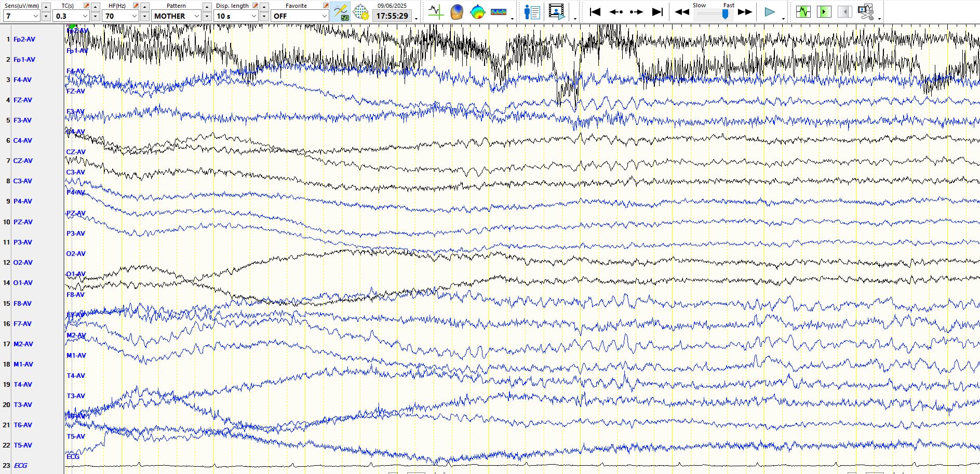Open the video clip scissors tool
Viewport: 980px width, 474px height.
pyautogui.click(x=866, y=11)
